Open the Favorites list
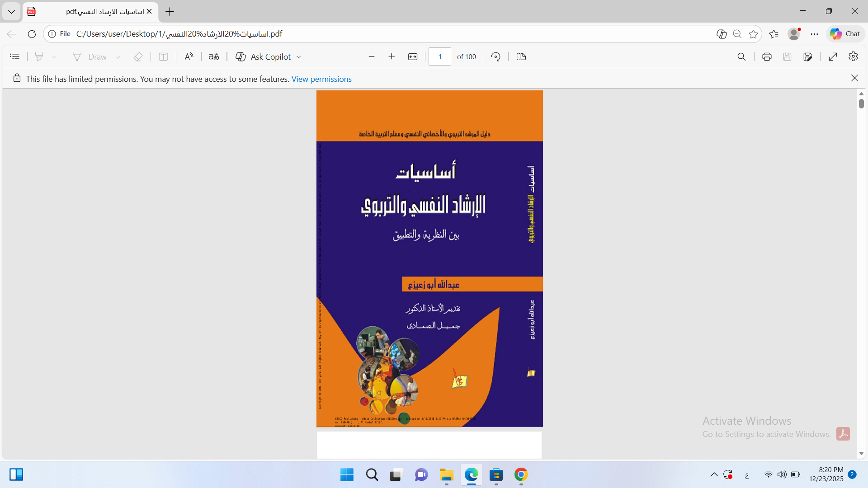The image size is (868, 488). pos(774,34)
